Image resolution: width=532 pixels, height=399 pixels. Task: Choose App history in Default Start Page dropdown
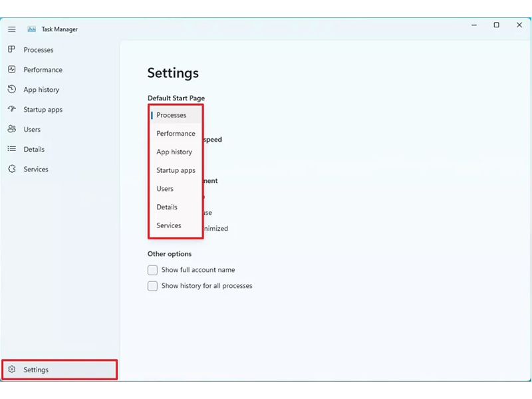(x=176, y=152)
